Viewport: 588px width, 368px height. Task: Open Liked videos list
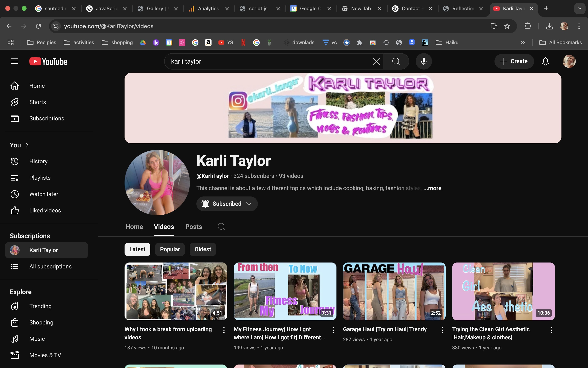[x=47, y=210]
